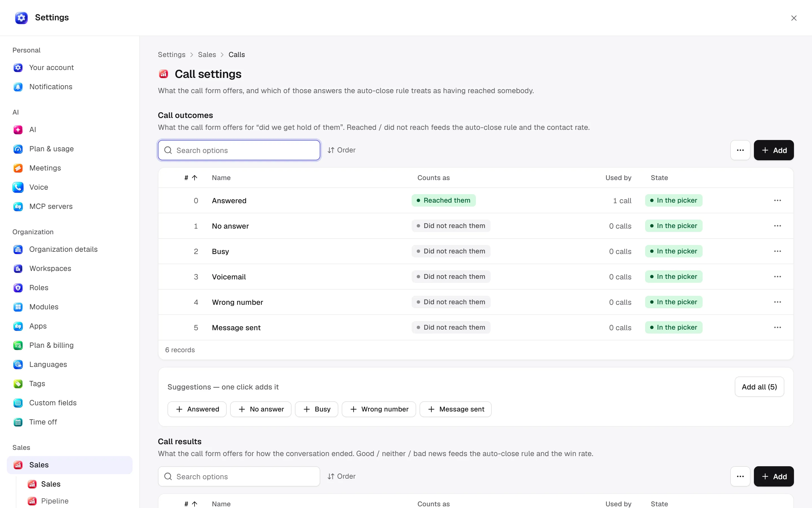Close the Settings window

(794, 18)
